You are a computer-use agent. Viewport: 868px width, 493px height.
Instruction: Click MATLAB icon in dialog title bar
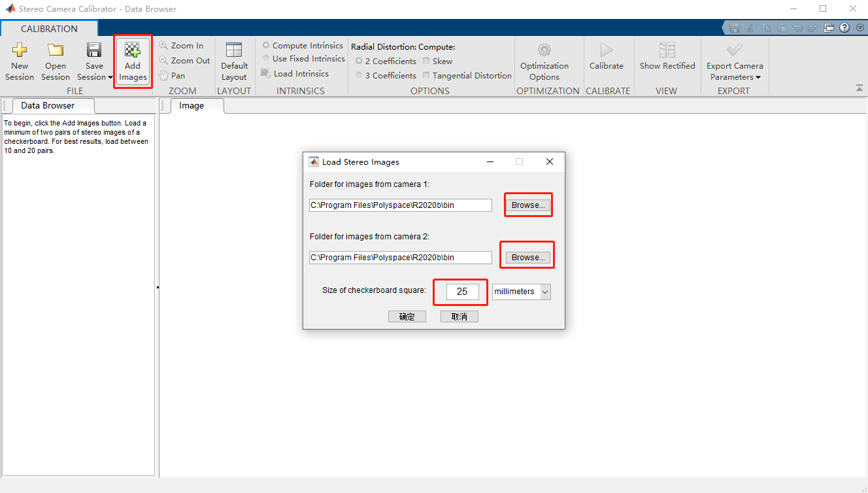(314, 161)
